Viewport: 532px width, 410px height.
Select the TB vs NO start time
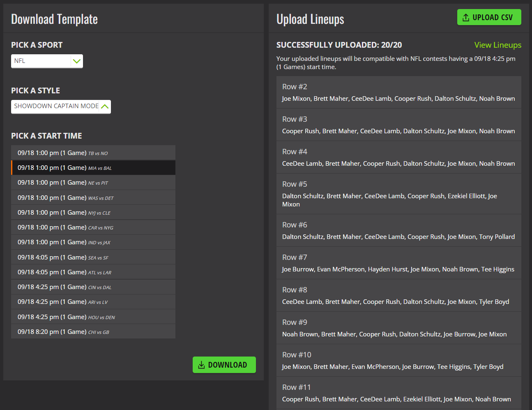[x=93, y=153]
